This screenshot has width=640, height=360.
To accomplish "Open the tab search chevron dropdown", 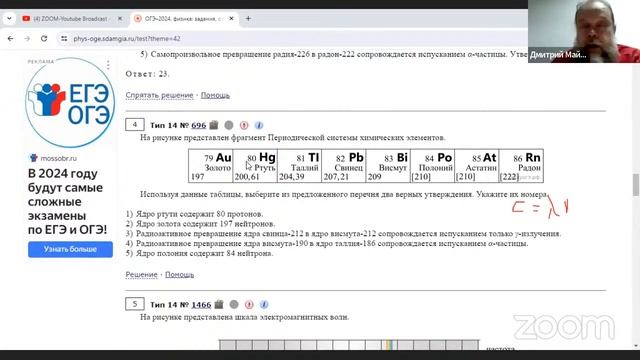I will click(x=9, y=19).
